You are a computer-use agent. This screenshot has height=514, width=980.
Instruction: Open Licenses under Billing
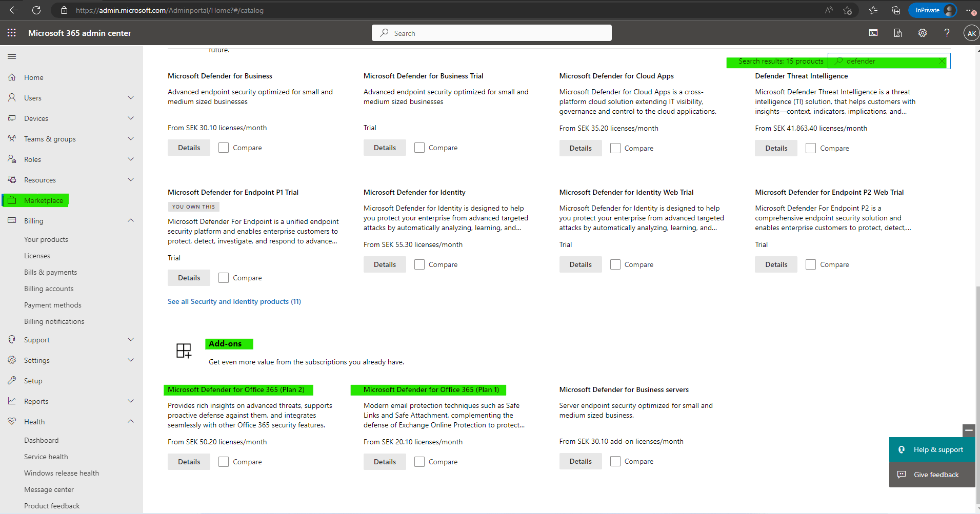37,256
